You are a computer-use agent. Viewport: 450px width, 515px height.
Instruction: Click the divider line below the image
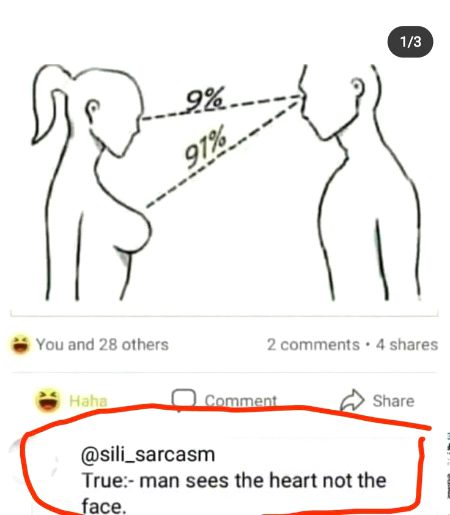click(224, 315)
